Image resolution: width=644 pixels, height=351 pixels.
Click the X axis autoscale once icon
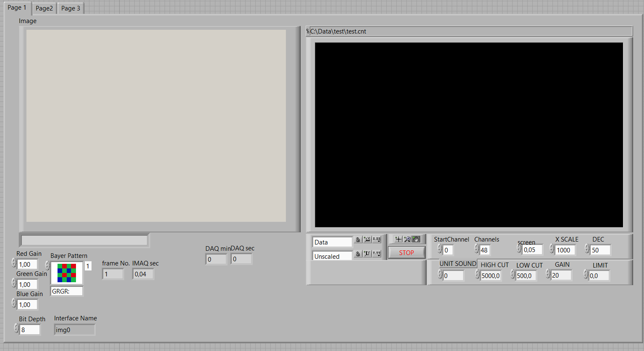[x=367, y=239]
